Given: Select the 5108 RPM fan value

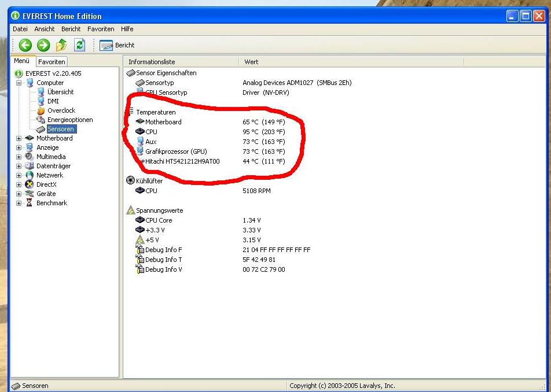Looking at the screenshot, I should 256,191.
